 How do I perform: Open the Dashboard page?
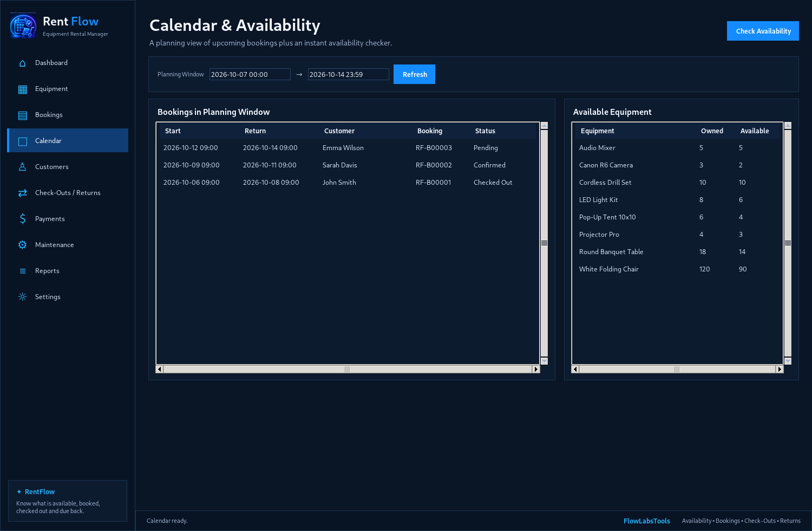click(x=68, y=63)
